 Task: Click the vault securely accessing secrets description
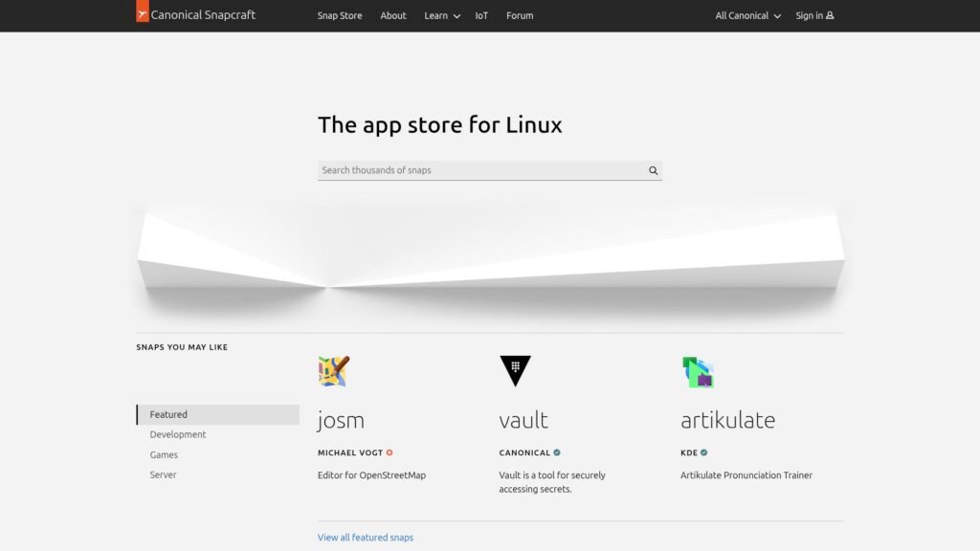point(552,482)
